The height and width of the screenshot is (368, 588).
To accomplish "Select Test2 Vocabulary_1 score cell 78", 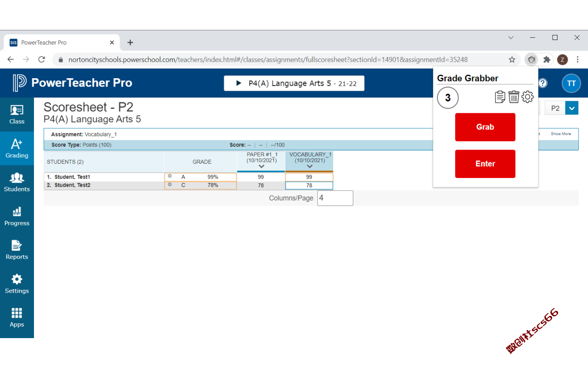I will (309, 185).
